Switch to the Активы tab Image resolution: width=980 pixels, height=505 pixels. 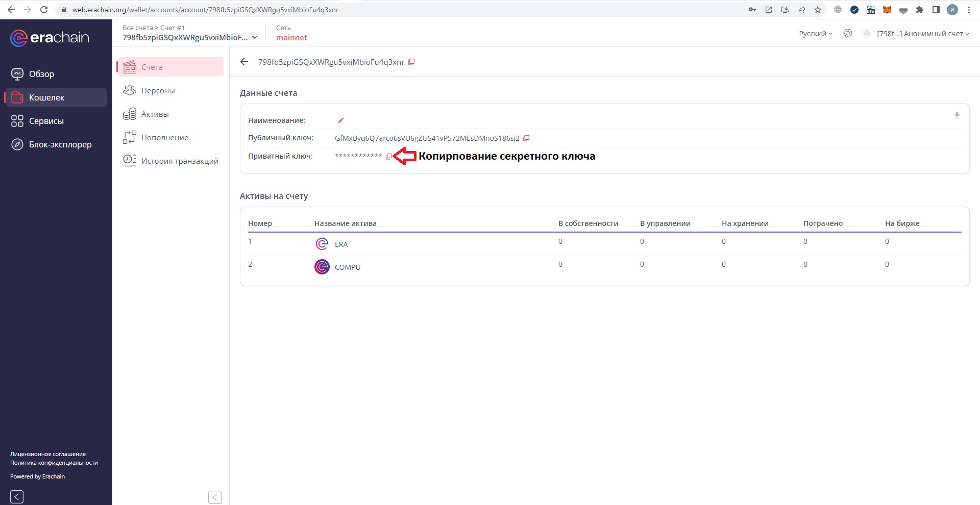click(155, 114)
